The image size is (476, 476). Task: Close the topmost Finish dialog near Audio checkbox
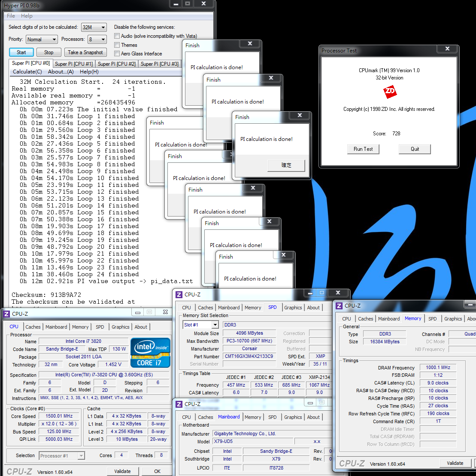(250, 44)
